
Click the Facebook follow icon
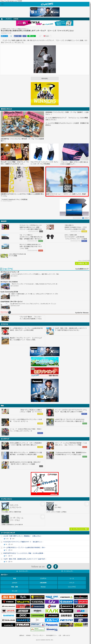coord(55,567)
